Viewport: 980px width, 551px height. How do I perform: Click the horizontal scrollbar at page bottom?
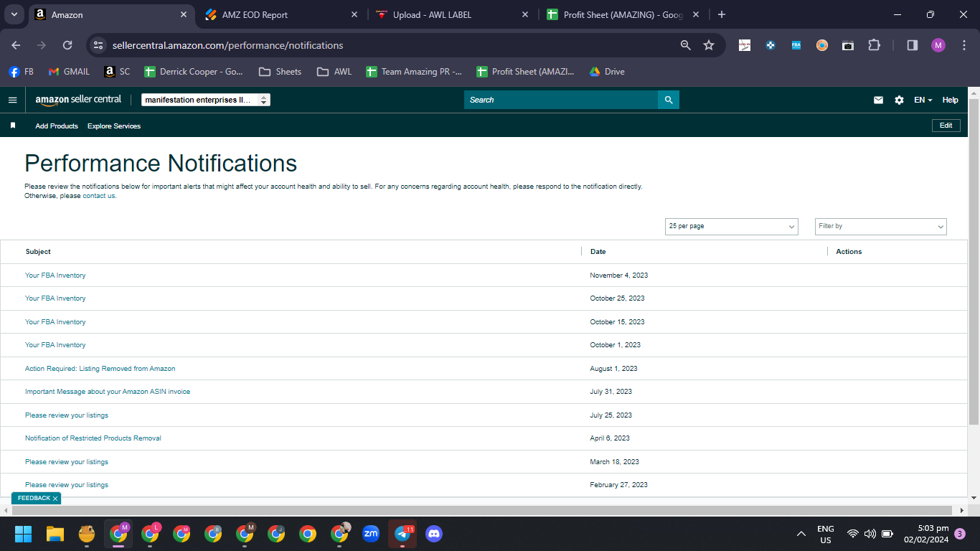483,510
